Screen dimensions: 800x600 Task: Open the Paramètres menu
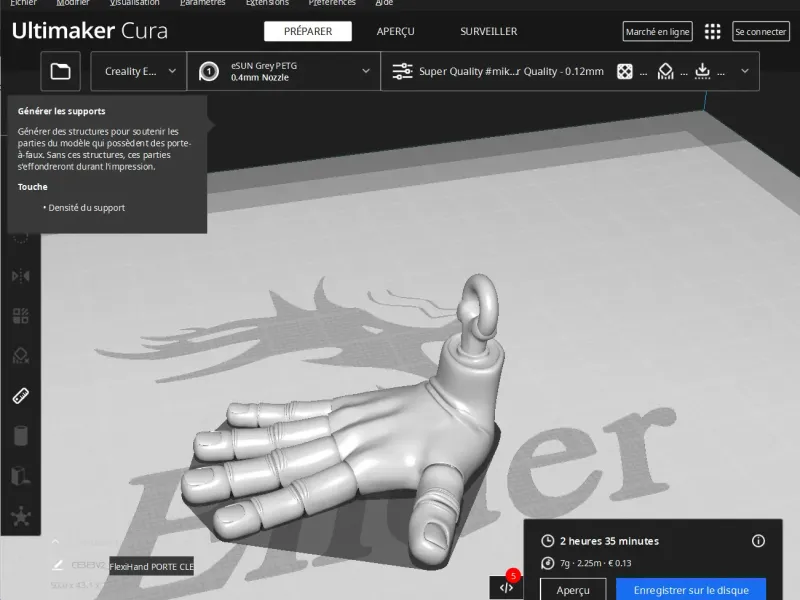click(203, 3)
